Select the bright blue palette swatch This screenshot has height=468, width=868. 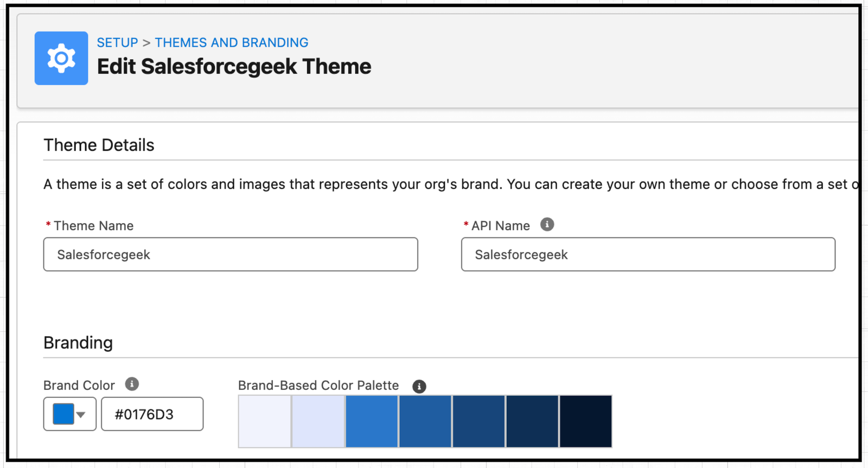pos(372,421)
